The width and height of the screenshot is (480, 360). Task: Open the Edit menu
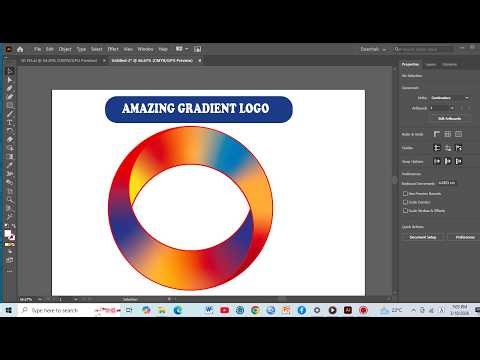tap(50, 49)
